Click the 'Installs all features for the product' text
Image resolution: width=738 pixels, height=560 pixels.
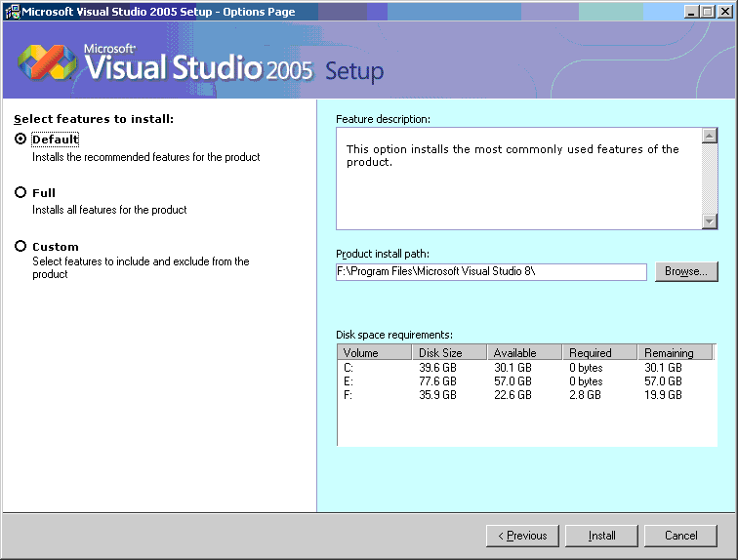click(x=109, y=210)
